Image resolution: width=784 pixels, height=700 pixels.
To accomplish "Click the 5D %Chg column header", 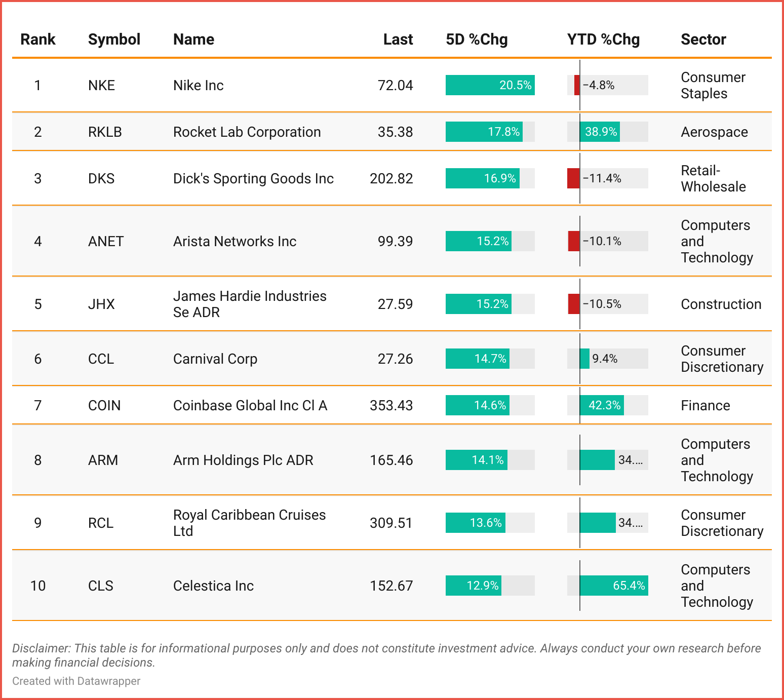I will 477,40.
